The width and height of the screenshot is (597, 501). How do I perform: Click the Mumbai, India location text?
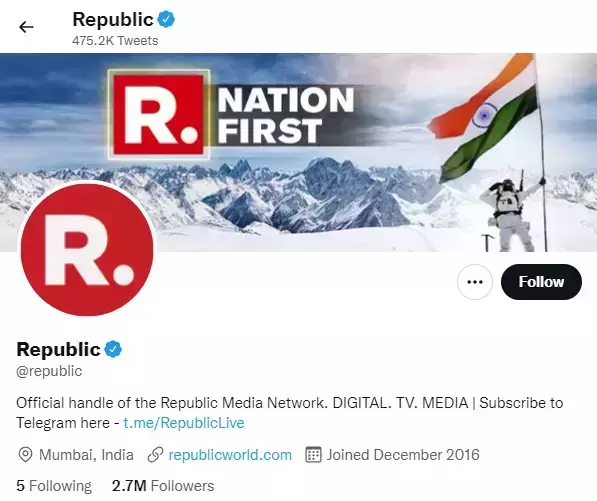[x=86, y=455]
